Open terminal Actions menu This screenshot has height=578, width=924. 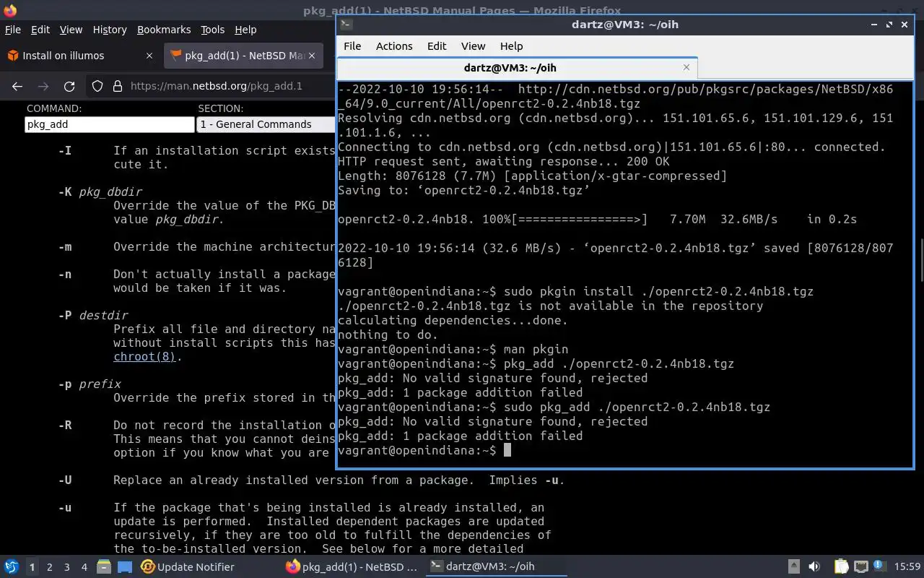click(394, 46)
